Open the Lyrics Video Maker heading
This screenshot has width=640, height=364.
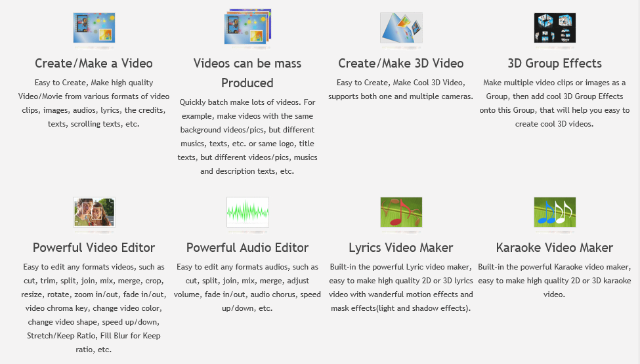(401, 248)
